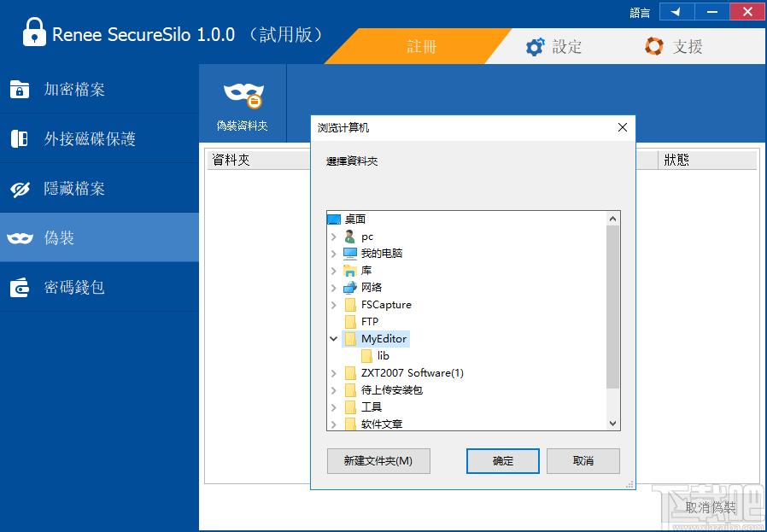Close the 浏览计算机 dialog
Viewport: 767px width, 532px height.
622,127
